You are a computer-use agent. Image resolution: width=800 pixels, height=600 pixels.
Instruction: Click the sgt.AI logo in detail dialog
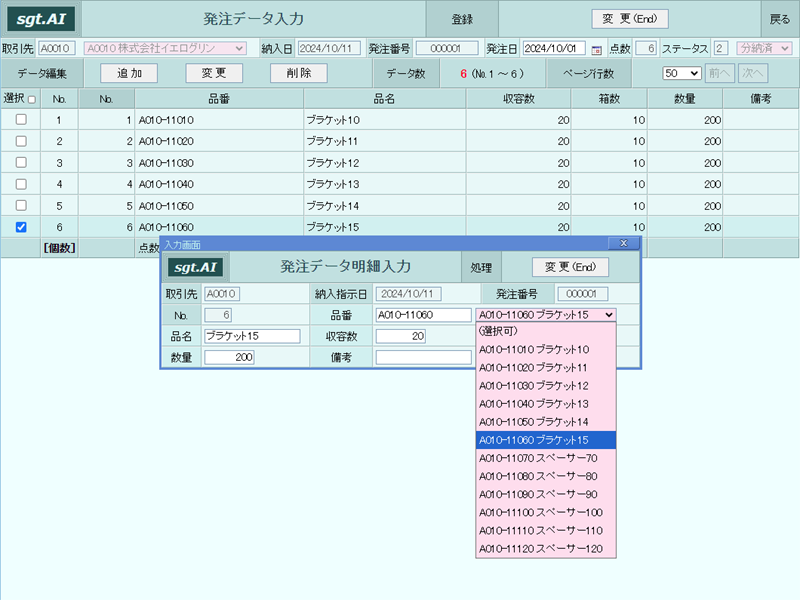tap(195, 267)
